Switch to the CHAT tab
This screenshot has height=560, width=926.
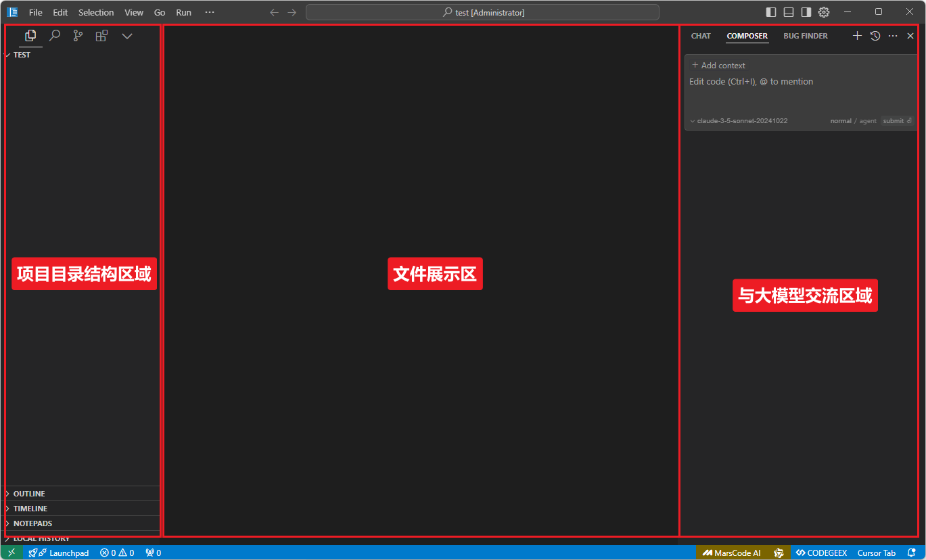(x=701, y=36)
